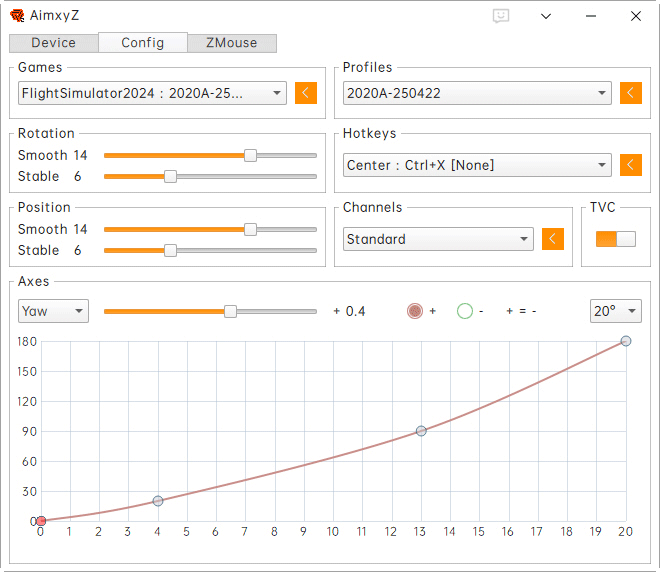660x572 pixels.
Task: Click the orange arrow button beside Channels dropdown
Action: click(x=553, y=239)
